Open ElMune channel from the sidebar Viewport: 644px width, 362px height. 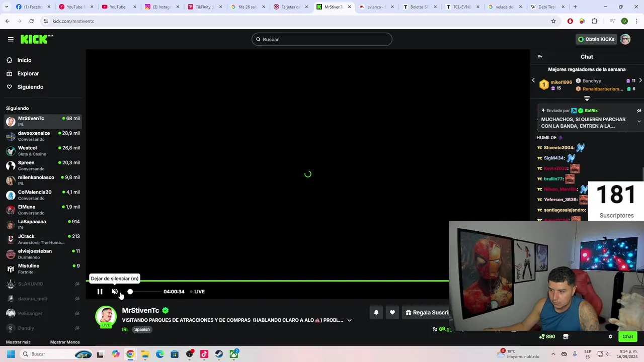coord(43,210)
